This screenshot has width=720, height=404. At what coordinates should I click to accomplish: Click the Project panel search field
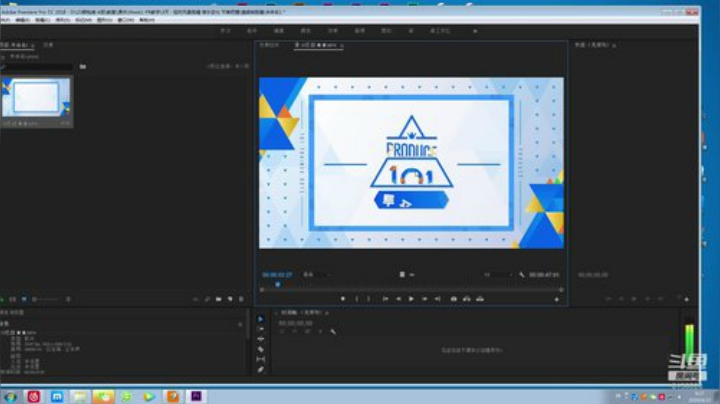(37, 67)
